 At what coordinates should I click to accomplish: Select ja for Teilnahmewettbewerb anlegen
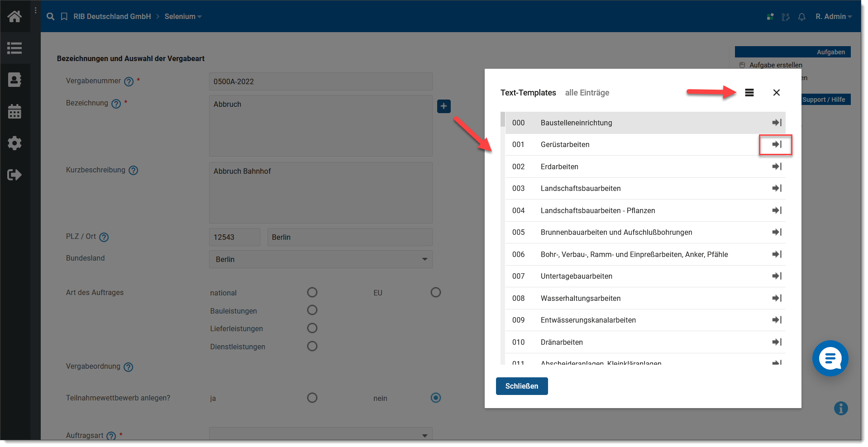tap(312, 398)
